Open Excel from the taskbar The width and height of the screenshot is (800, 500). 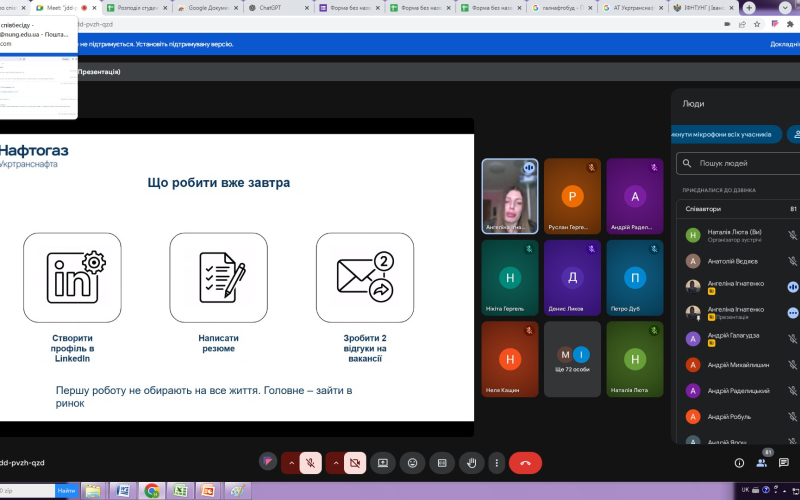pyautogui.click(x=180, y=491)
